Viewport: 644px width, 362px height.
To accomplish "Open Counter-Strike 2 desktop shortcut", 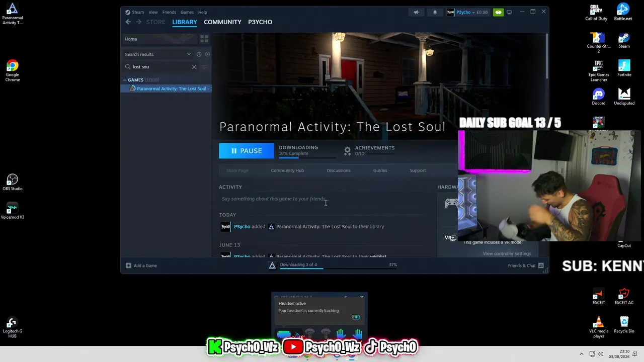I will [x=599, y=43].
